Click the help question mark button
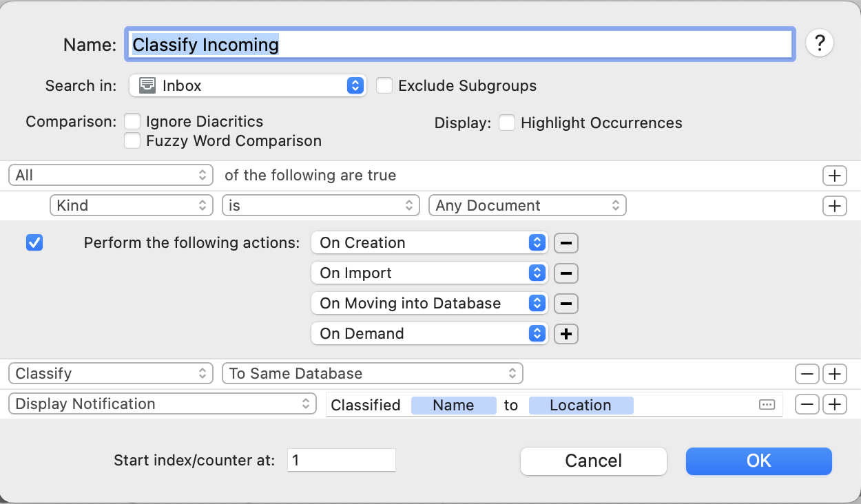 pos(819,44)
